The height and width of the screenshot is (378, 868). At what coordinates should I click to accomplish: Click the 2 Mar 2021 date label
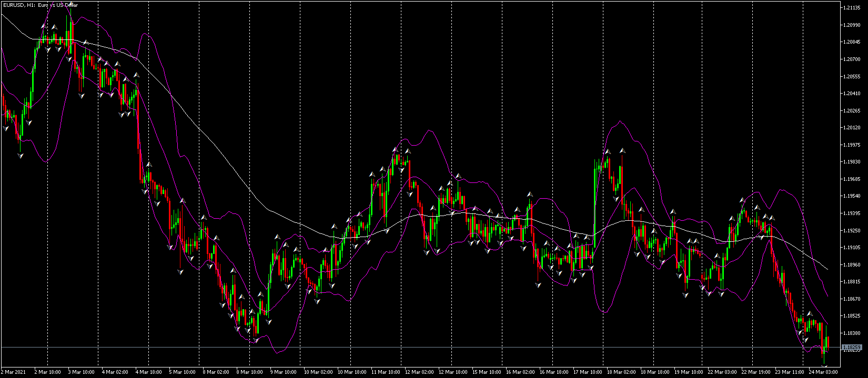point(12,372)
